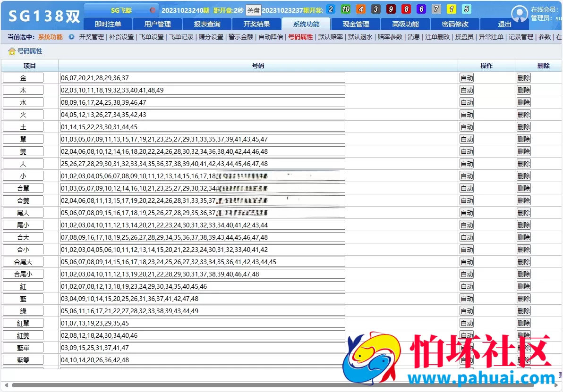Click the 木 item name field

click(x=23, y=90)
